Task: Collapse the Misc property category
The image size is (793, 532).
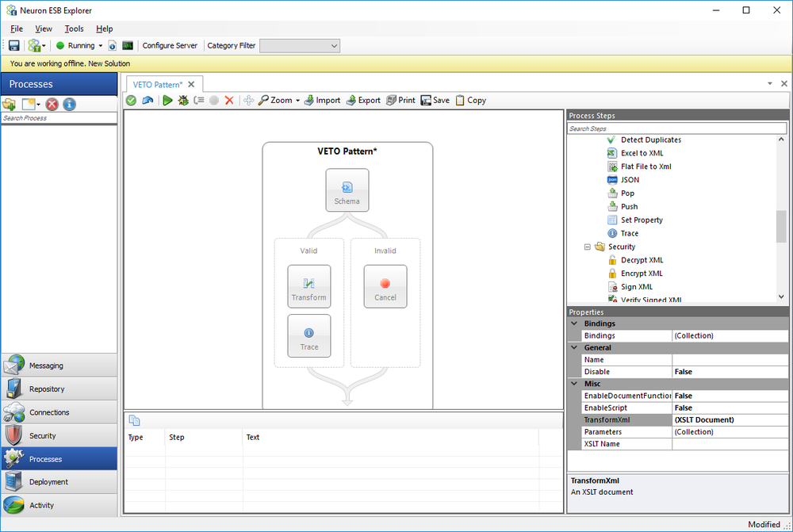Action: click(574, 383)
